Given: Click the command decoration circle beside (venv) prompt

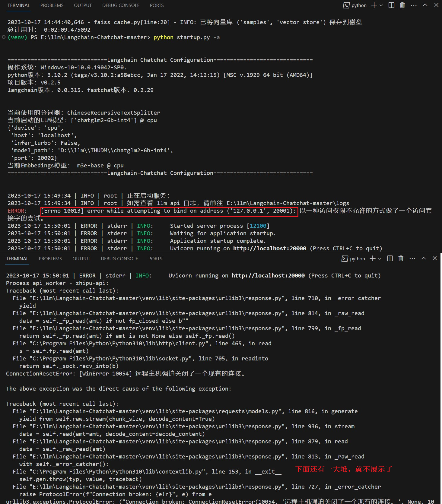Looking at the screenshot, I should pyautogui.click(x=4, y=37).
